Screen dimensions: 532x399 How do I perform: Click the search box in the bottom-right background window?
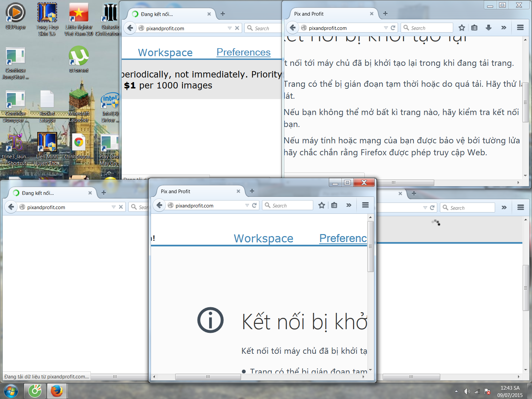click(467, 207)
